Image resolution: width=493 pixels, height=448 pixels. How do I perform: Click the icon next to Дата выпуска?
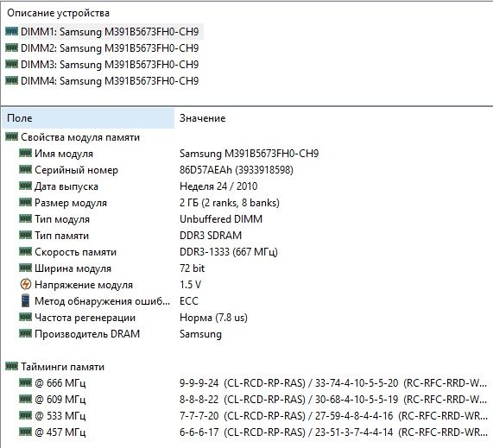[x=25, y=186]
